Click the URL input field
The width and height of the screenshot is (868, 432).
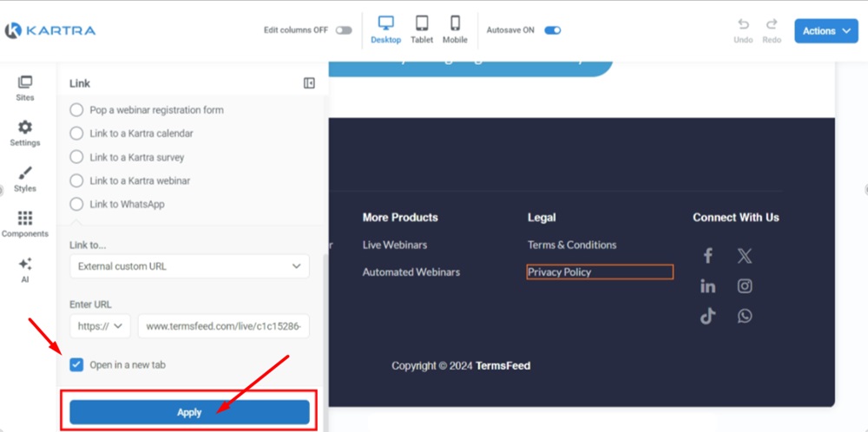224,326
